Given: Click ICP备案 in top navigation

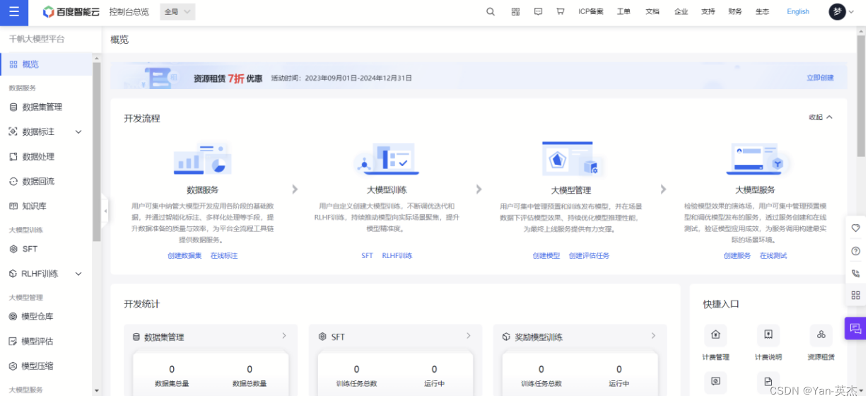Looking at the screenshot, I should pos(591,12).
